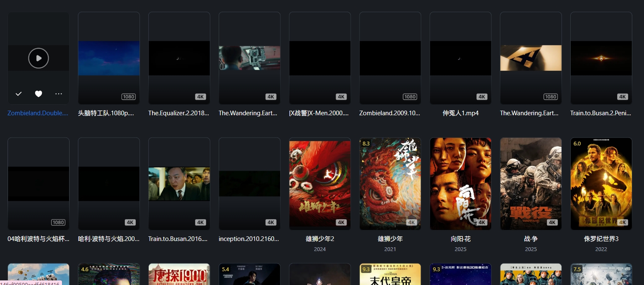644x285 pixels.
Task: Select the inception.2010.2160 thumbnail
Action: 250,184
